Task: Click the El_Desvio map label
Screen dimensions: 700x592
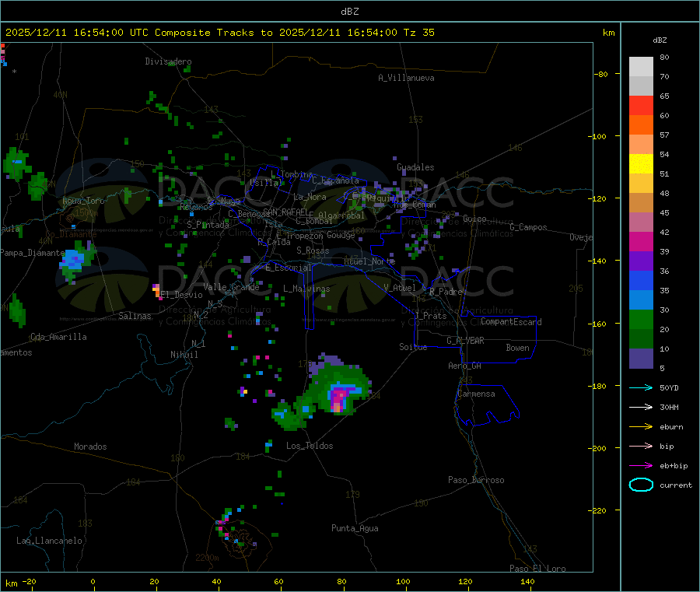Action: pos(181,295)
